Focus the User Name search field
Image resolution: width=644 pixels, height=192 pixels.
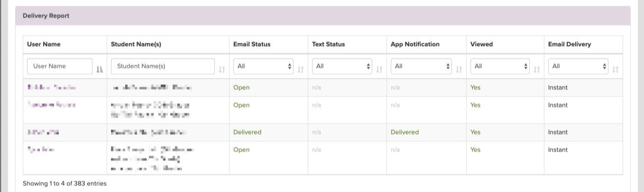[x=59, y=67]
